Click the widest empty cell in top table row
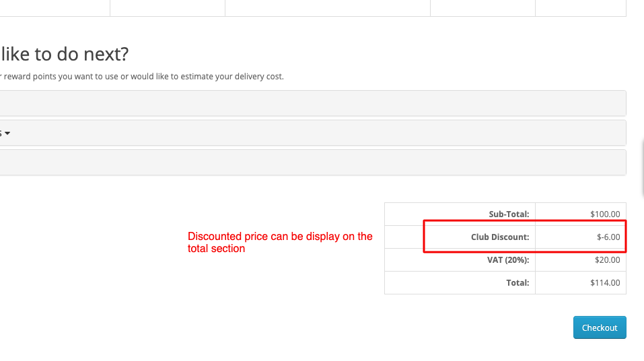 pyautogui.click(x=328, y=8)
